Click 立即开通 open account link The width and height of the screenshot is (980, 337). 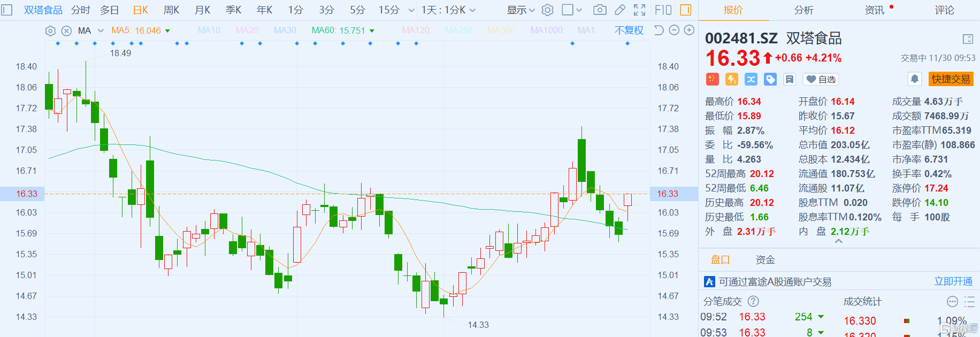point(953,281)
